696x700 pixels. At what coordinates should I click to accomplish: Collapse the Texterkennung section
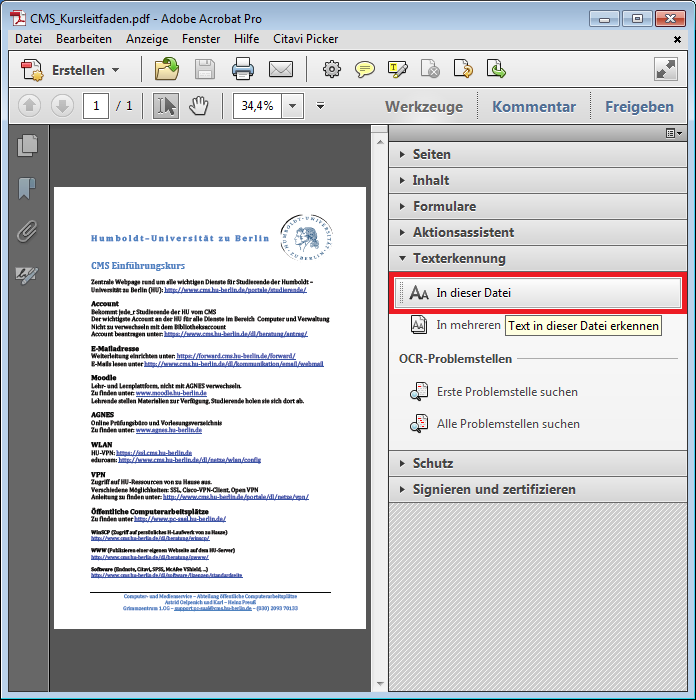click(459, 258)
